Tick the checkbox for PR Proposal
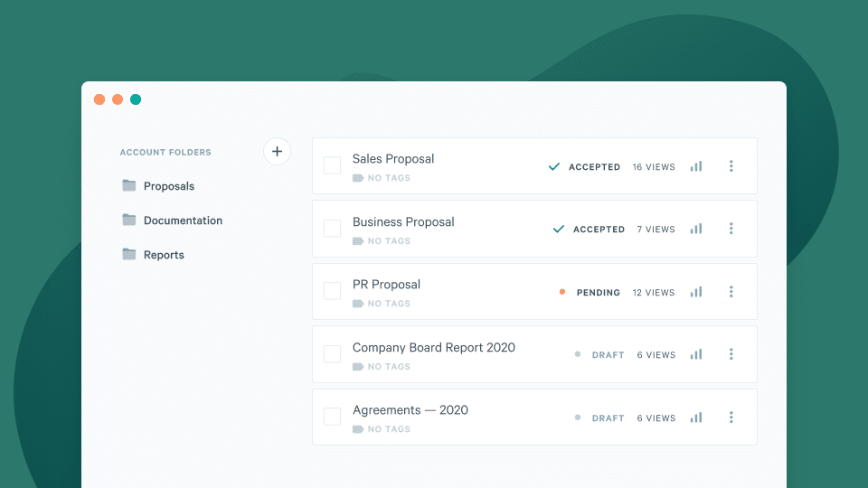The image size is (868, 488). [x=333, y=291]
